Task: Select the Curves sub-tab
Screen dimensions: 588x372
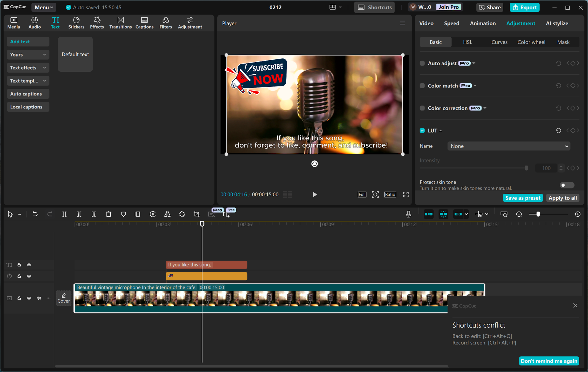Action: tap(499, 42)
